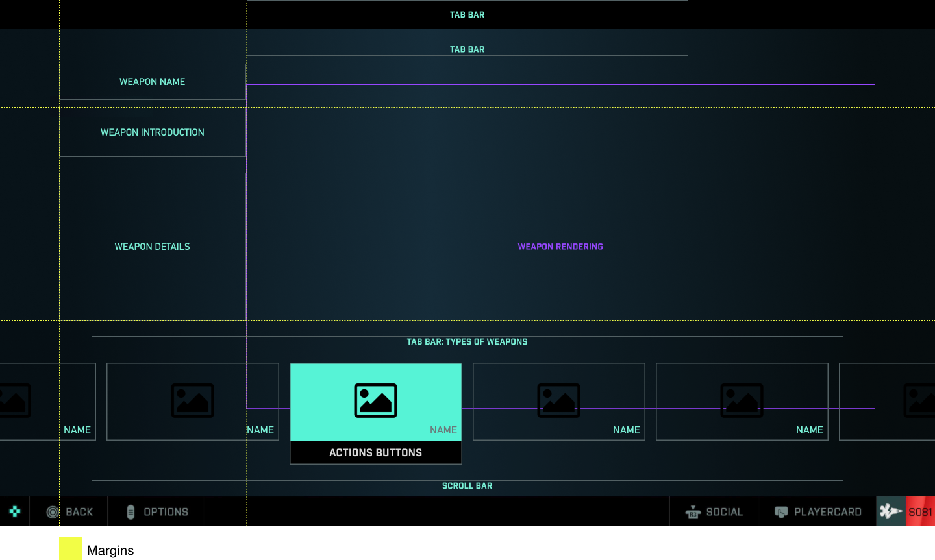Select the second TAB BAR below the top one
This screenshot has width=935, height=560.
[467, 49]
